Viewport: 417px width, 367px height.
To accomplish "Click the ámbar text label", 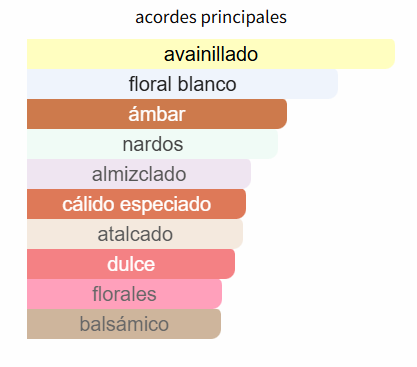I will pyautogui.click(x=157, y=114).
